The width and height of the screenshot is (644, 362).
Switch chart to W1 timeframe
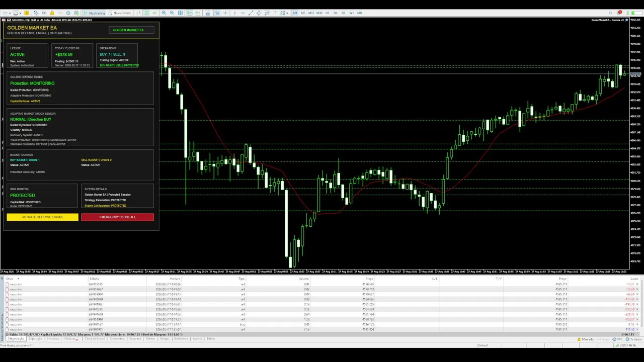352,13
